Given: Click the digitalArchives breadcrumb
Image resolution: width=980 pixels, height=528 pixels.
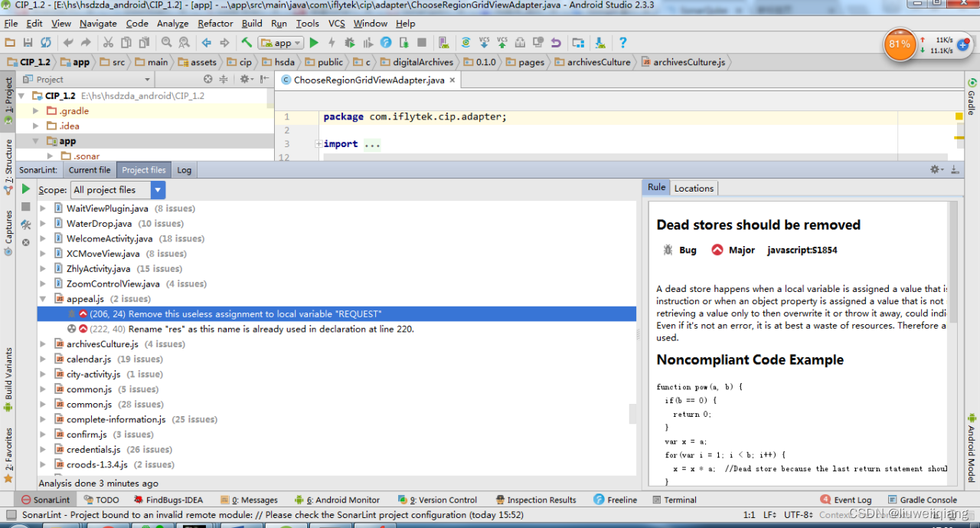Looking at the screenshot, I should (x=416, y=62).
